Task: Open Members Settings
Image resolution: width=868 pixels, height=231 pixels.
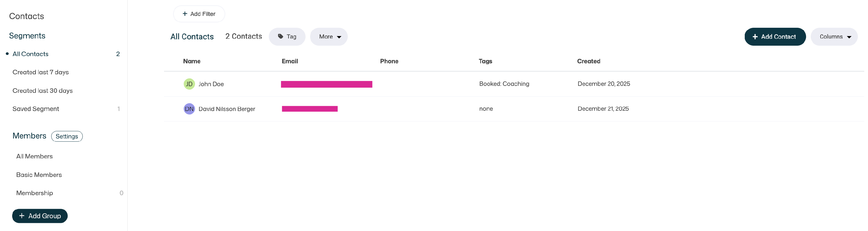Action: (x=67, y=136)
